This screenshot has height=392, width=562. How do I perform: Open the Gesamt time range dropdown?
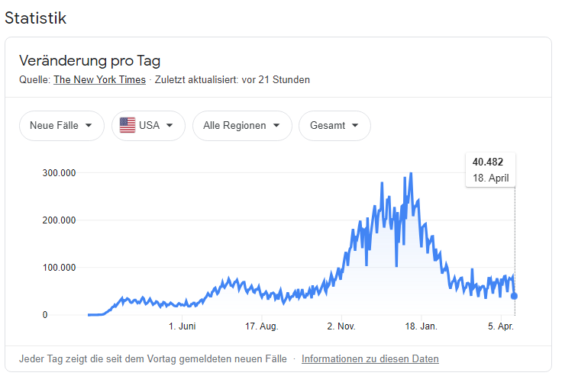(334, 126)
